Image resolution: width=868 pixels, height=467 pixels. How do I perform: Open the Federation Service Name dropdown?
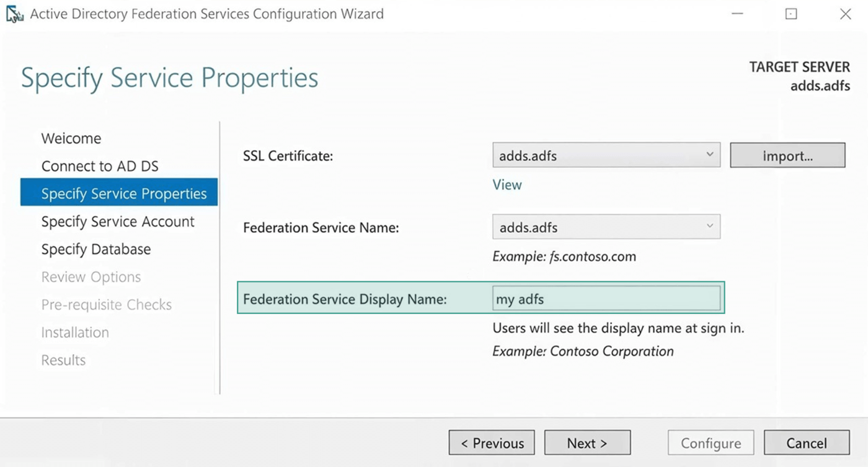click(710, 227)
